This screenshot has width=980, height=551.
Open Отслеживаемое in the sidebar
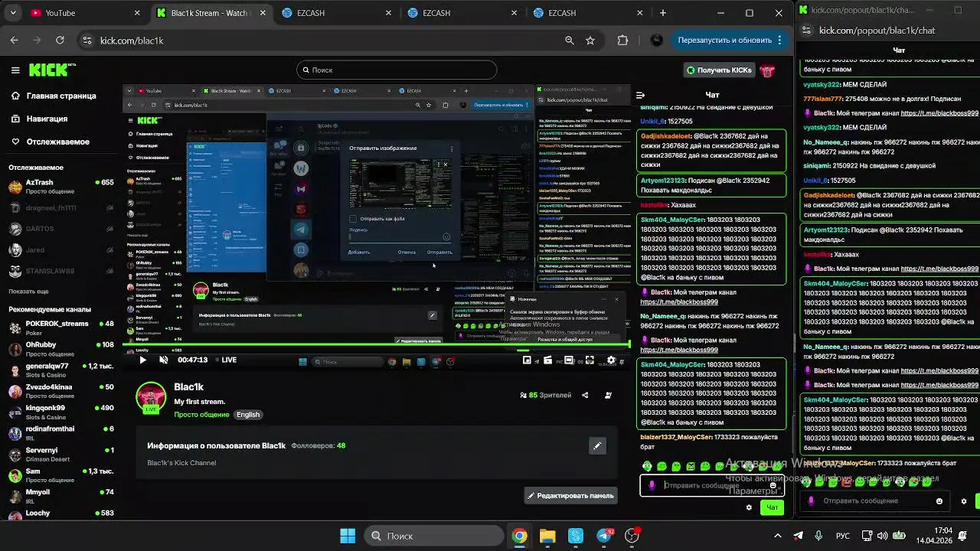click(50, 142)
